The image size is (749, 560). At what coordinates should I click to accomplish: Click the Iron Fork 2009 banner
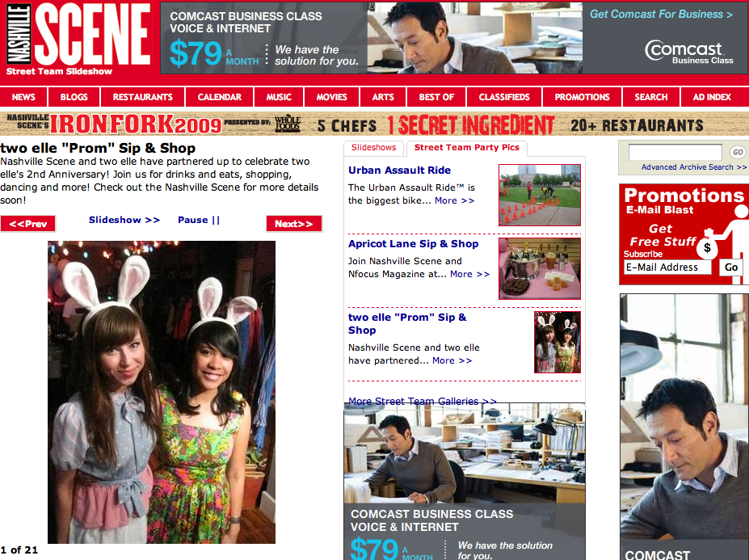click(375, 124)
